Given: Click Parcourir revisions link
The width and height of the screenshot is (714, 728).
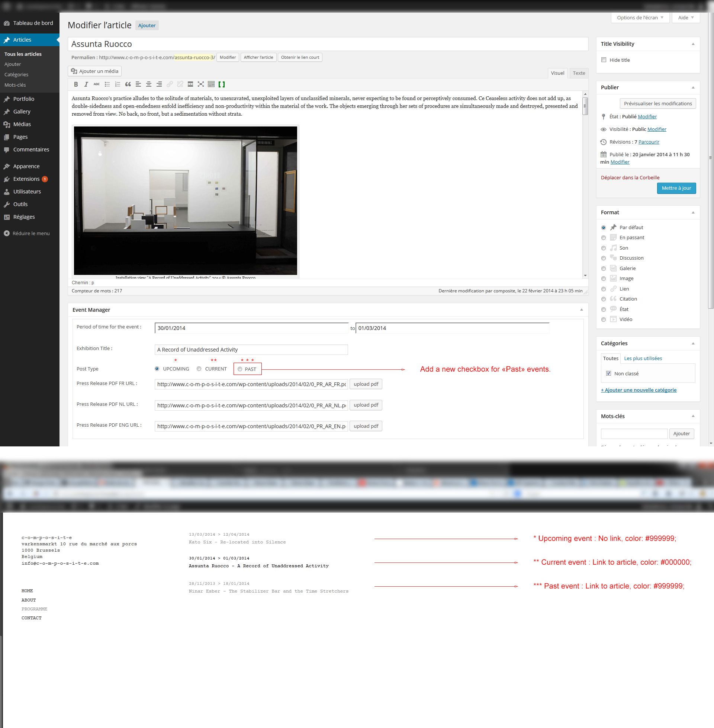Looking at the screenshot, I should [x=649, y=142].
